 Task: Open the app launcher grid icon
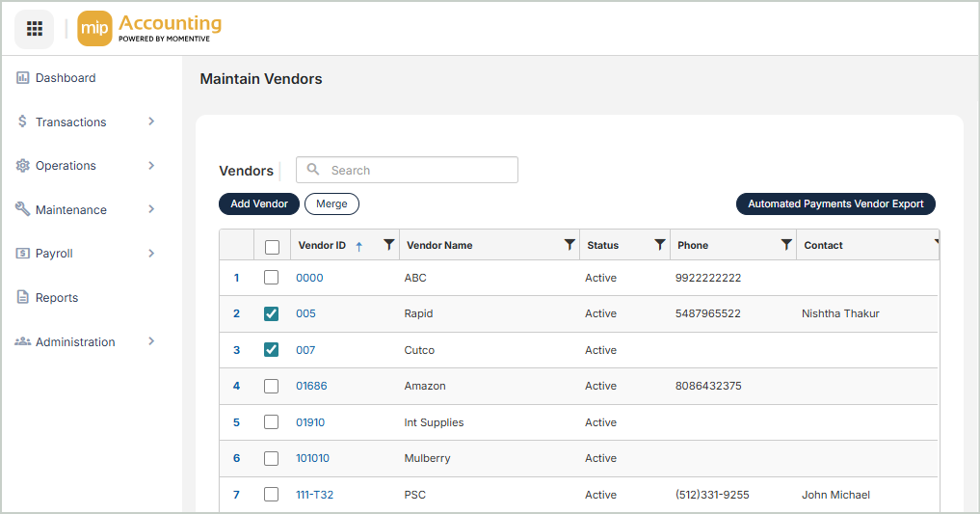(x=34, y=29)
